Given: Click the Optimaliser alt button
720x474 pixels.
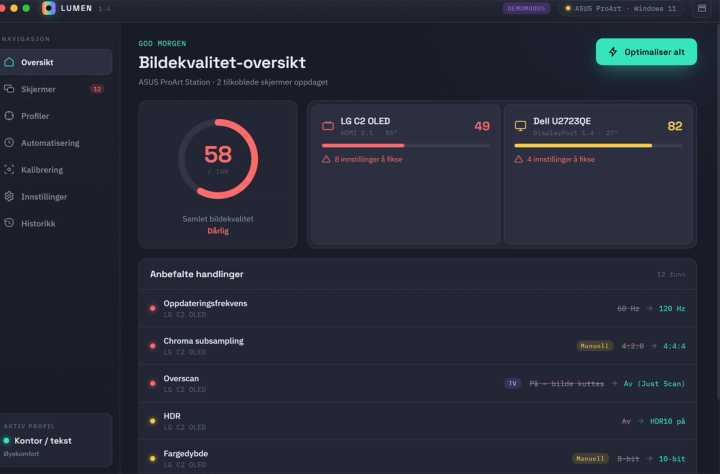Looking at the screenshot, I should point(646,52).
